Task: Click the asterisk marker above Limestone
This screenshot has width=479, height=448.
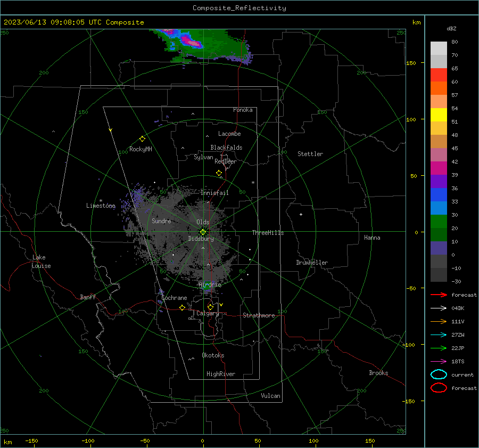Action: point(101,201)
